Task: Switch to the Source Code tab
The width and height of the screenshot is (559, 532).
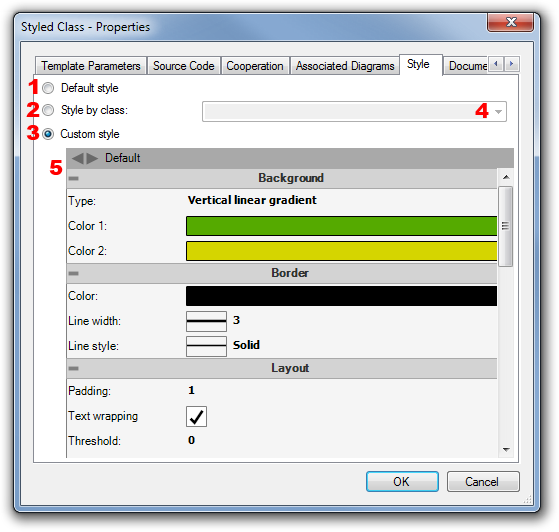Action: click(184, 66)
